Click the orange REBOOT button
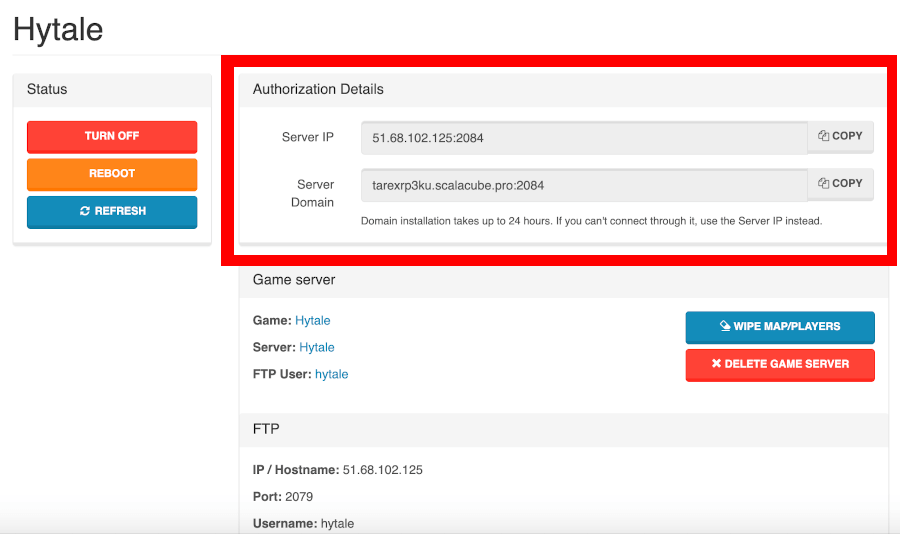 coord(112,174)
